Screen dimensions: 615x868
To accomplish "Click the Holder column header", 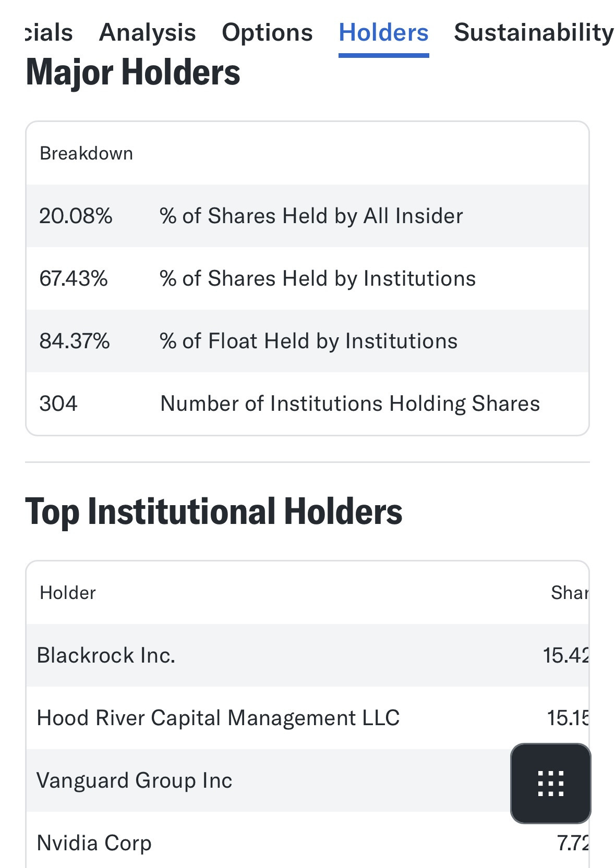I will coord(68,593).
